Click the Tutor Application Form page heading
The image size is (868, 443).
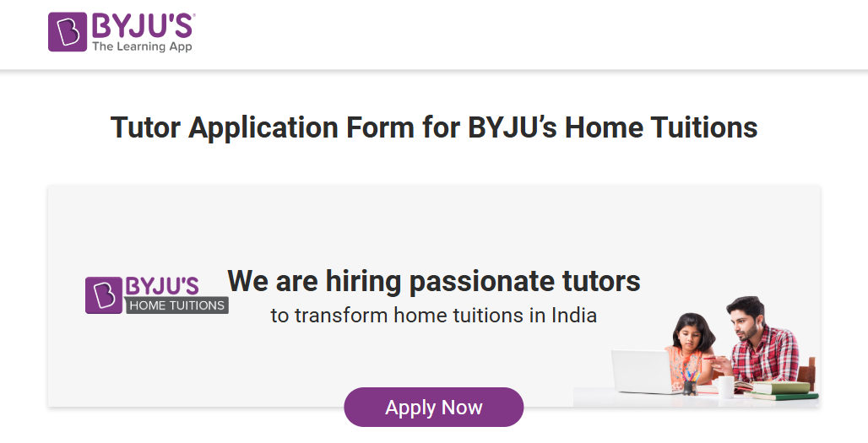(434, 128)
